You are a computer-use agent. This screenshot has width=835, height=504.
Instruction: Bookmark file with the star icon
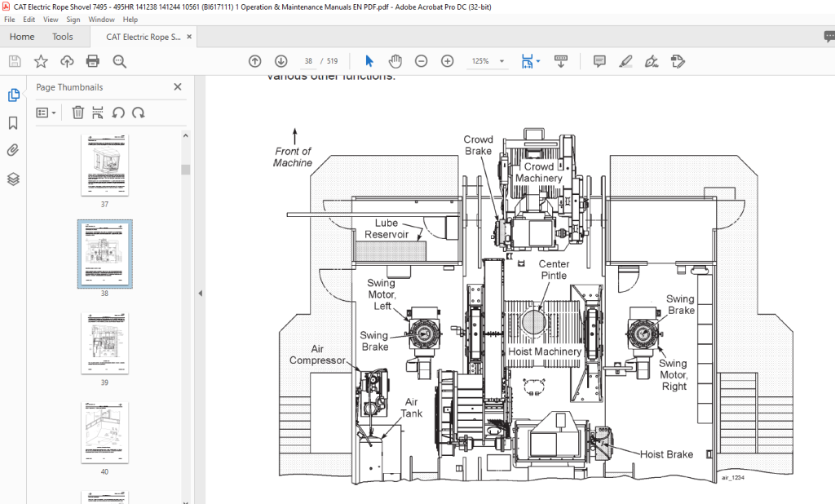41,61
